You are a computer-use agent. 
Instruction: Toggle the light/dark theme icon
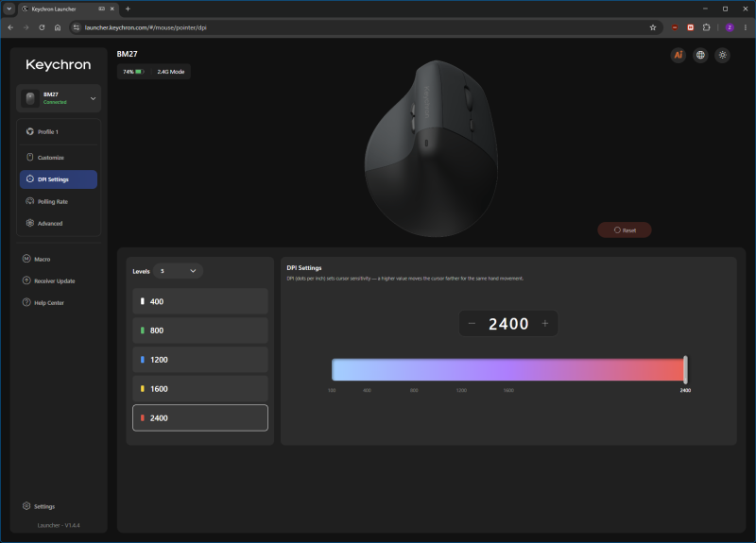coord(722,55)
